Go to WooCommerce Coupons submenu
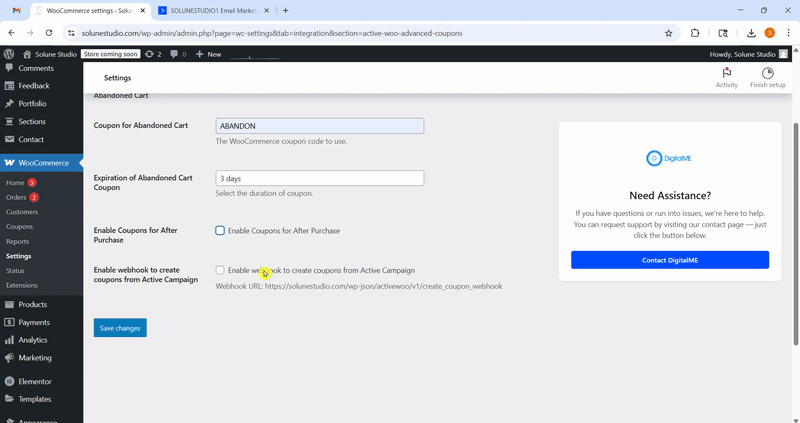The height and width of the screenshot is (423, 800). [19, 227]
